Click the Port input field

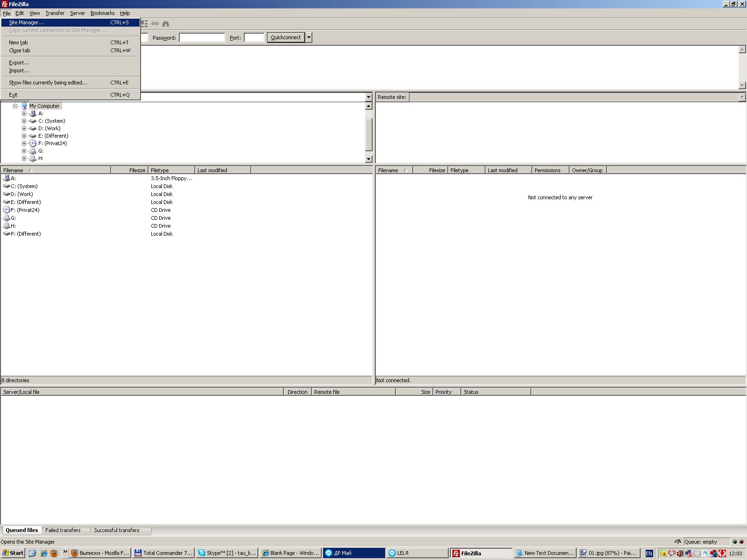pyautogui.click(x=254, y=38)
